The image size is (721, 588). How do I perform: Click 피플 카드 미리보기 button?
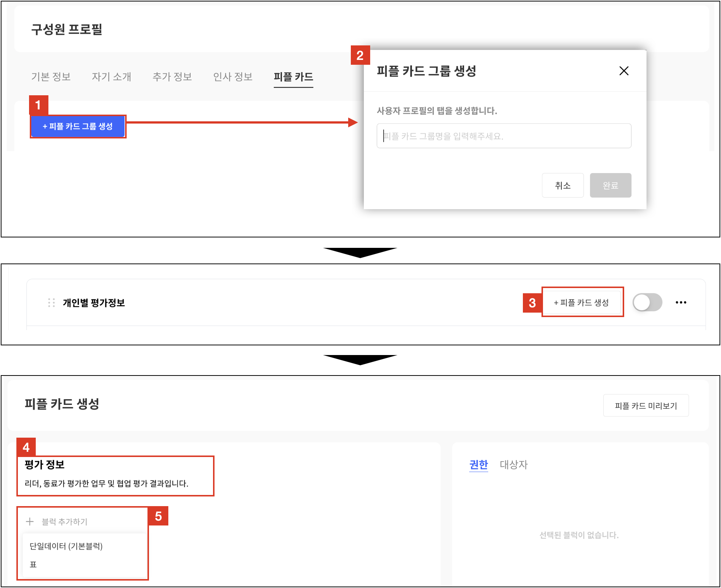click(646, 406)
